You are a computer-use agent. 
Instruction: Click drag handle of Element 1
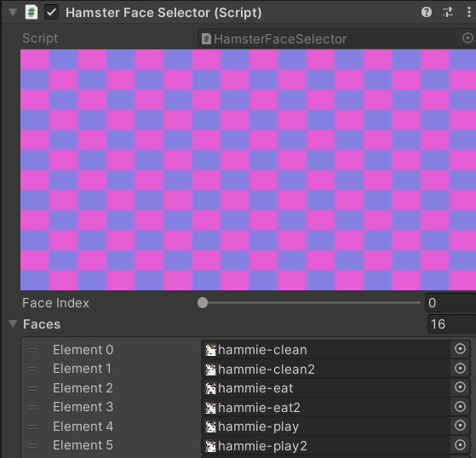tap(32, 369)
